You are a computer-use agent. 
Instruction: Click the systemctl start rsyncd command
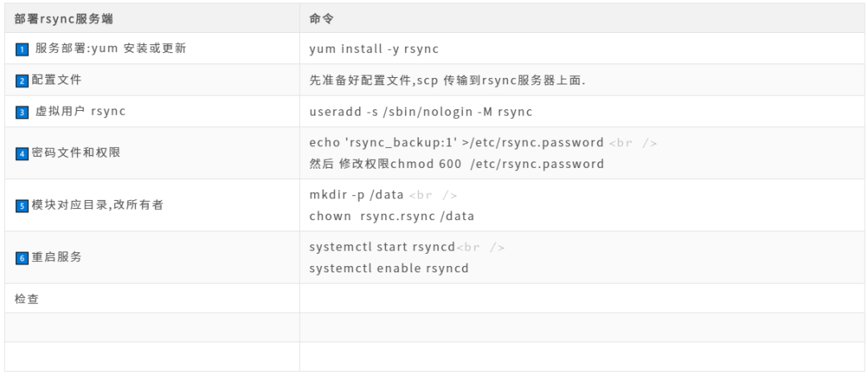tap(382, 247)
